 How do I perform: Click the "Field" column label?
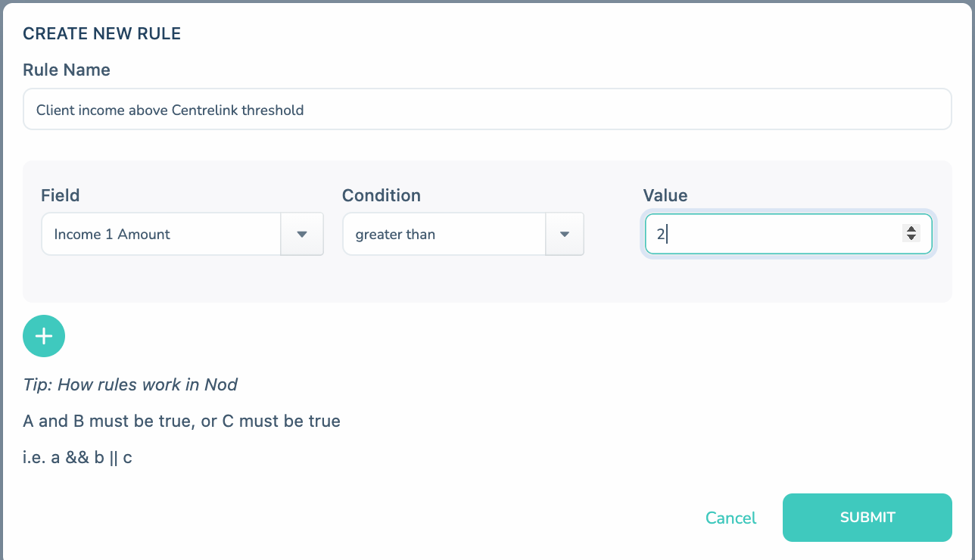click(x=61, y=195)
